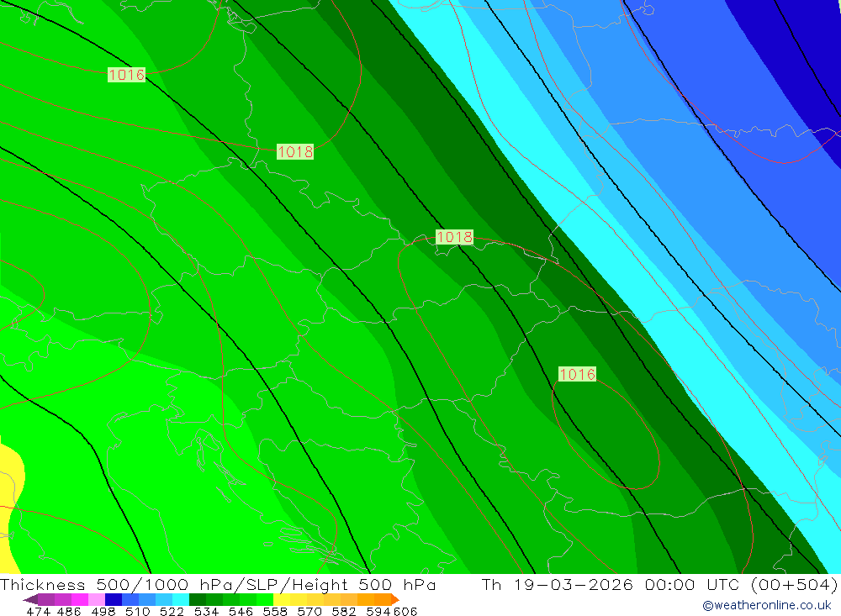Image resolution: width=841 pixels, height=616 pixels.
Task: Click the legend value 474
Action: click(x=38, y=611)
